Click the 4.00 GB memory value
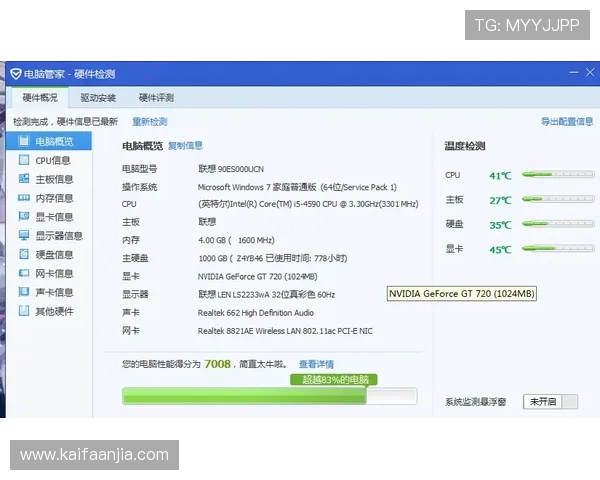Image resolution: width=600 pixels, height=480 pixels. coord(236,240)
